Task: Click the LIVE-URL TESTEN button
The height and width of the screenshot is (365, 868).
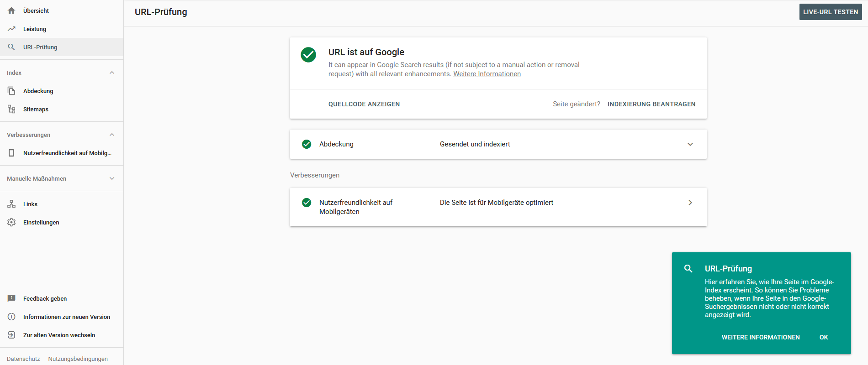Action: click(x=831, y=12)
